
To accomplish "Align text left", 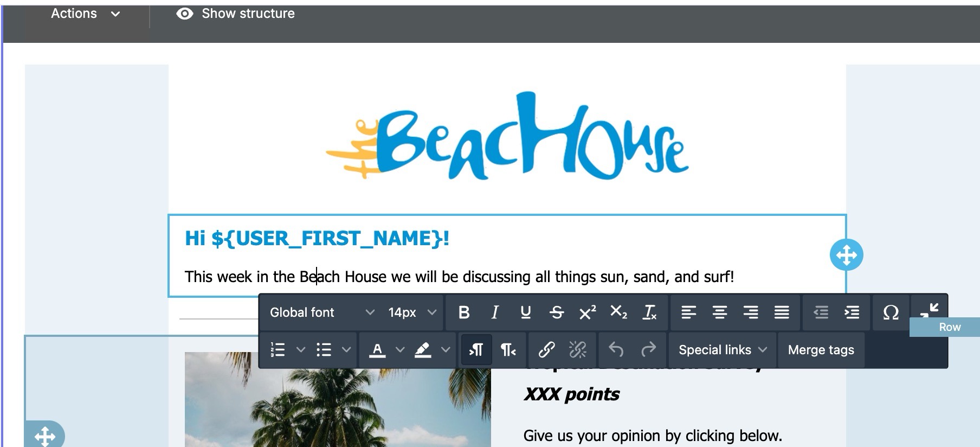I will click(x=688, y=312).
